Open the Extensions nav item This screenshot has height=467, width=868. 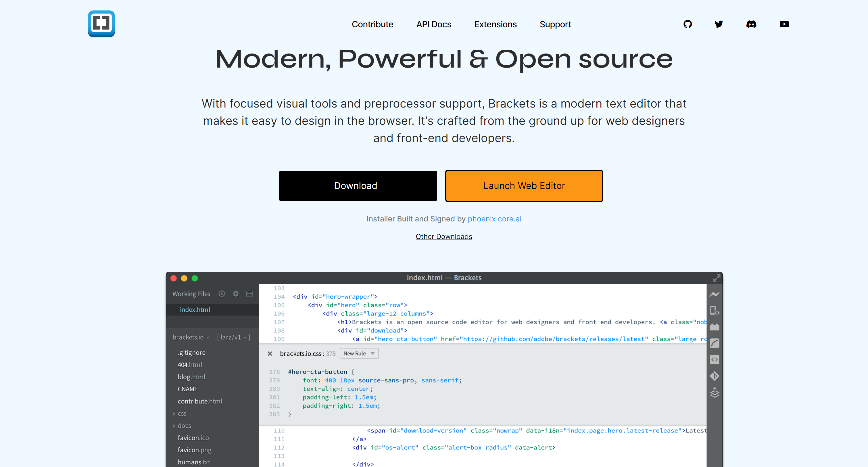click(x=495, y=24)
